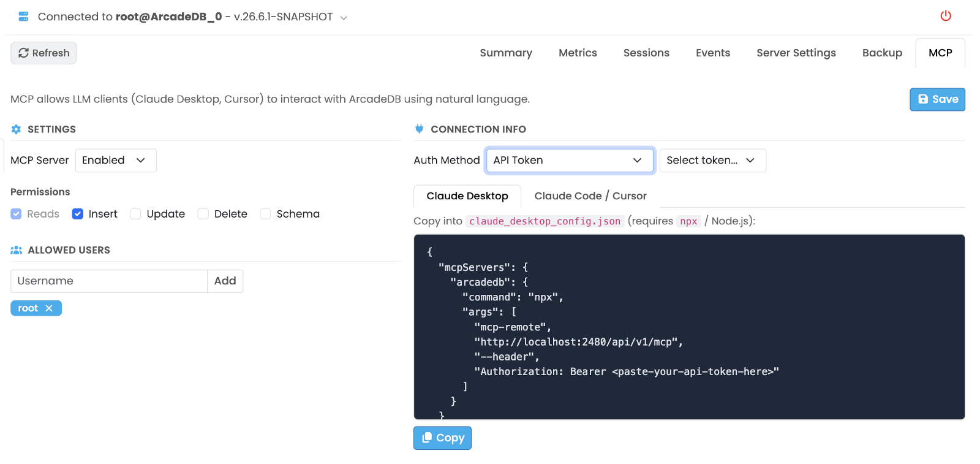This screenshot has width=980, height=464.
Task: Click the Refresh button
Action: coord(43,53)
